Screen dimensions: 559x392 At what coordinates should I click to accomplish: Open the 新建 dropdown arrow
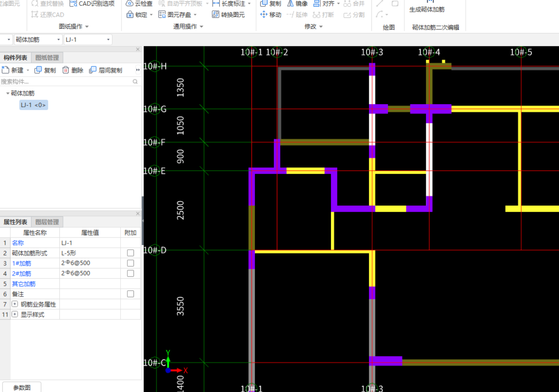[x=28, y=70]
